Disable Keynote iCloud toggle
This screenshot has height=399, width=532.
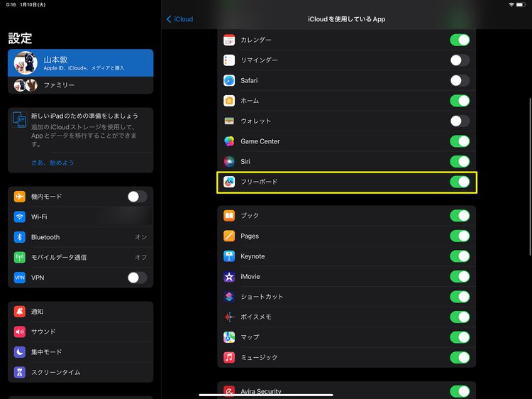(460, 256)
